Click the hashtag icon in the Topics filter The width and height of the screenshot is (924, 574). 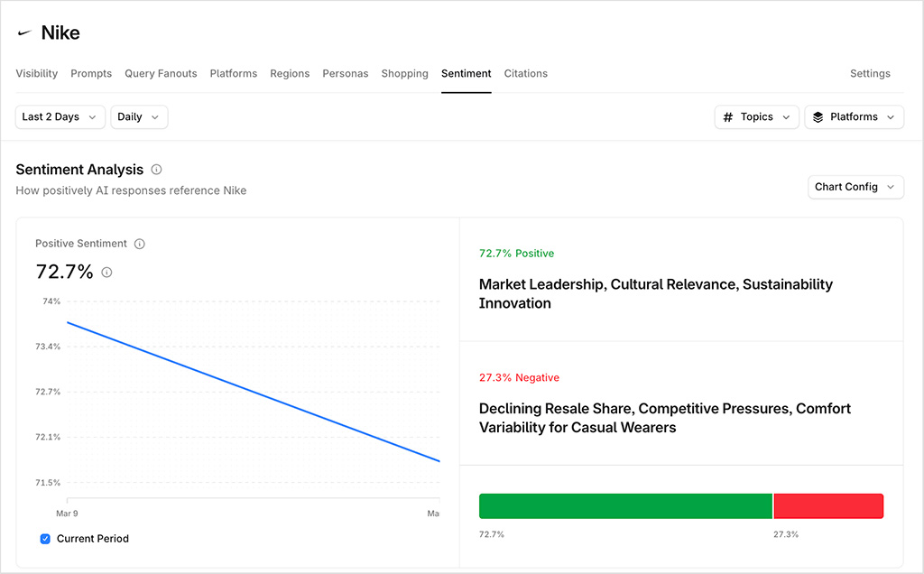(x=730, y=116)
